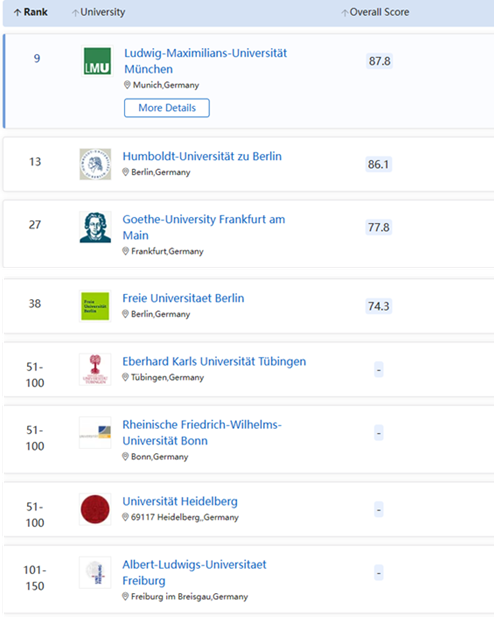Sort table by Rank column header

[x=31, y=12]
